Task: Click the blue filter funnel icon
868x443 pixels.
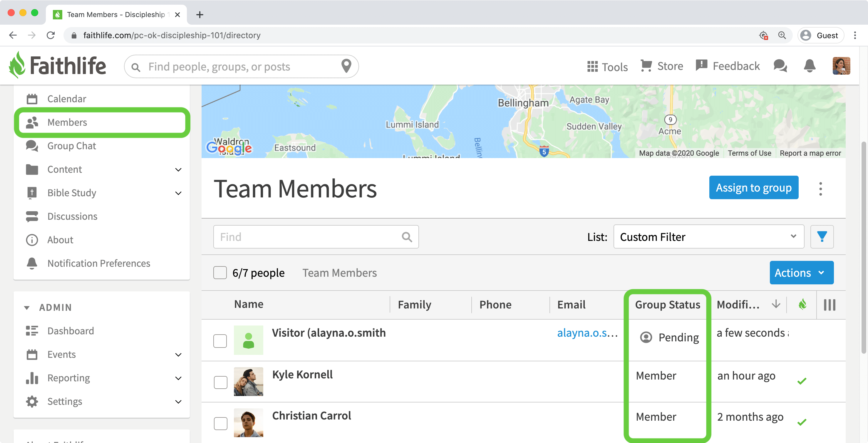Action: pyautogui.click(x=822, y=237)
